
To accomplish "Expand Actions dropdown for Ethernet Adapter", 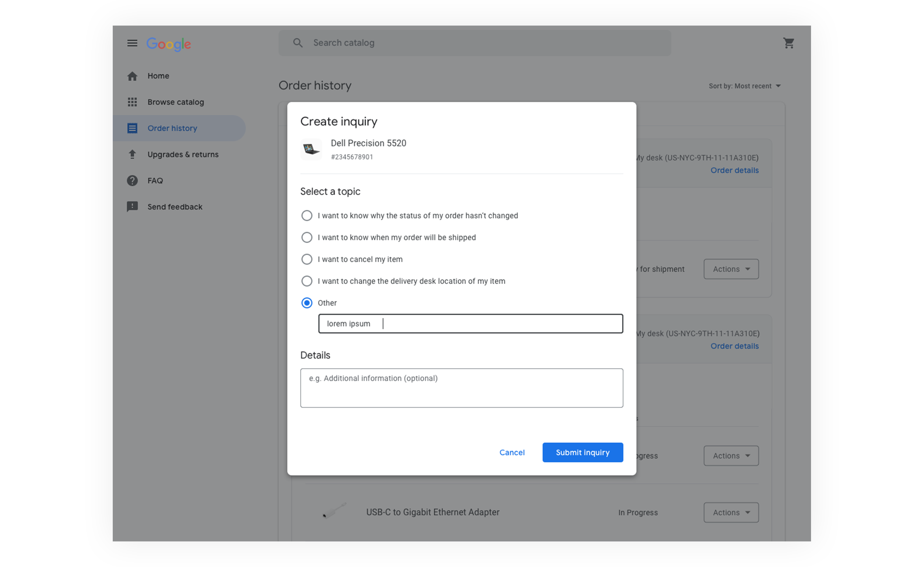I will coord(731,512).
